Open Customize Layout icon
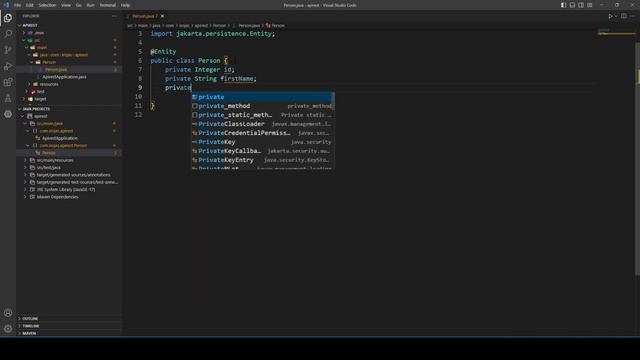 [590, 5]
